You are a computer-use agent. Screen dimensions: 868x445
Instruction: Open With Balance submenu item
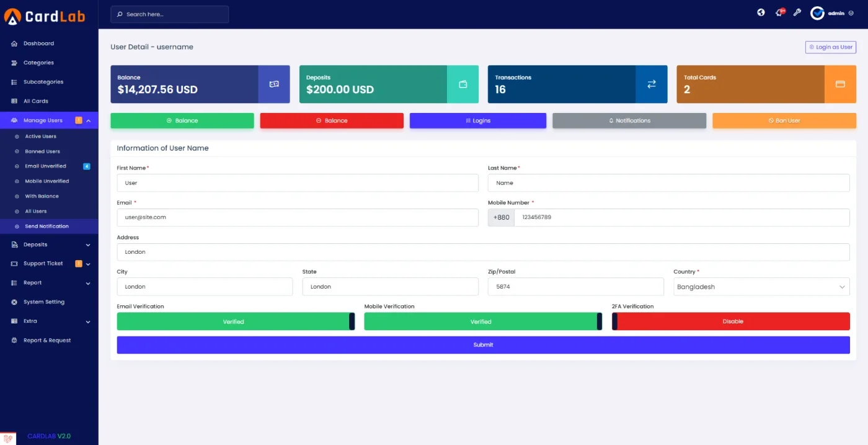coord(49,196)
